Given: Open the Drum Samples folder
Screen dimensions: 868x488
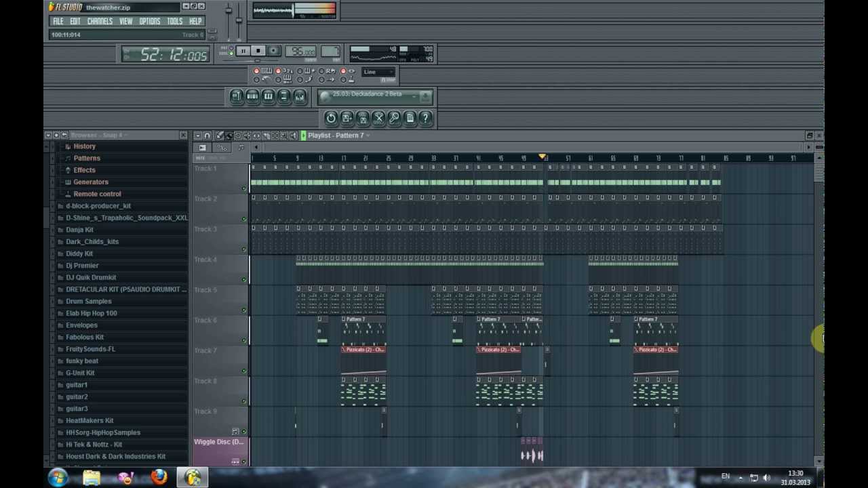Looking at the screenshot, I should point(88,301).
